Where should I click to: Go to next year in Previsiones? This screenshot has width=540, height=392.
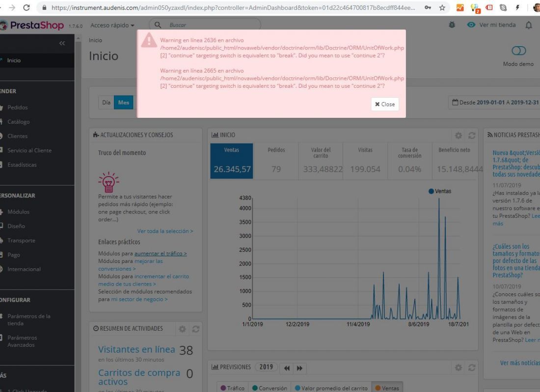point(299,368)
